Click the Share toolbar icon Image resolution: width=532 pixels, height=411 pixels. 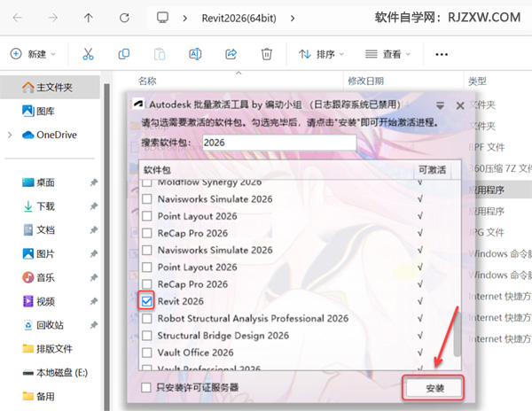[231, 54]
